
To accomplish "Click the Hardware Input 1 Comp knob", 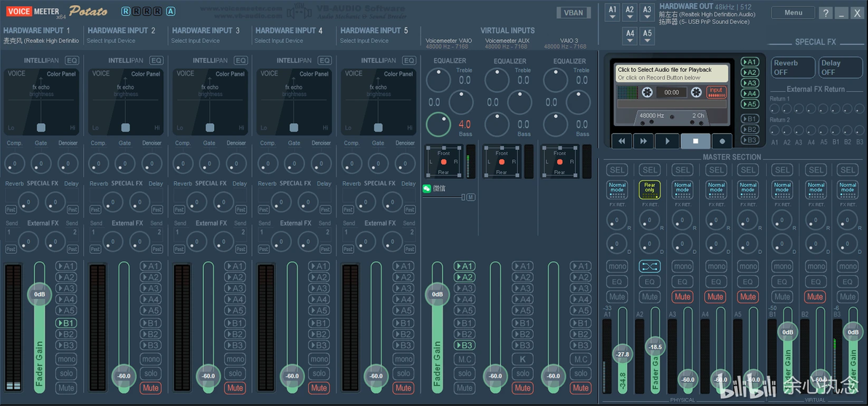I will pyautogui.click(x=15, y=164).
